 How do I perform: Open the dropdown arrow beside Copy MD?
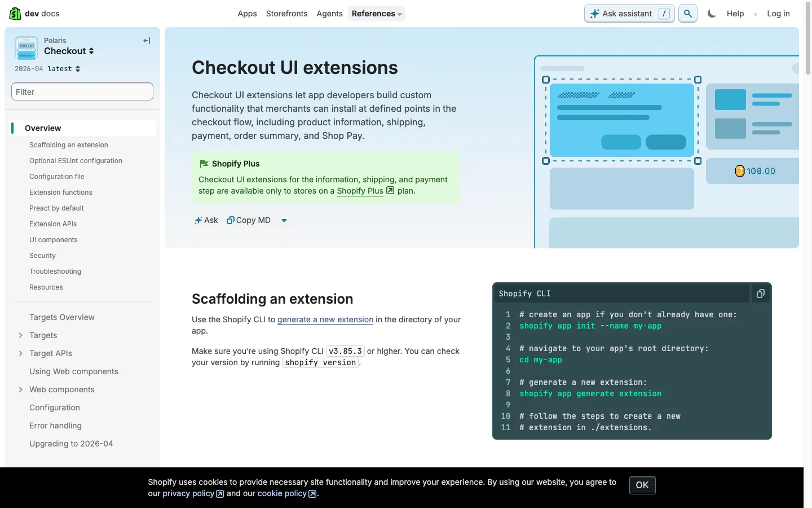click(x=284, y=220)
